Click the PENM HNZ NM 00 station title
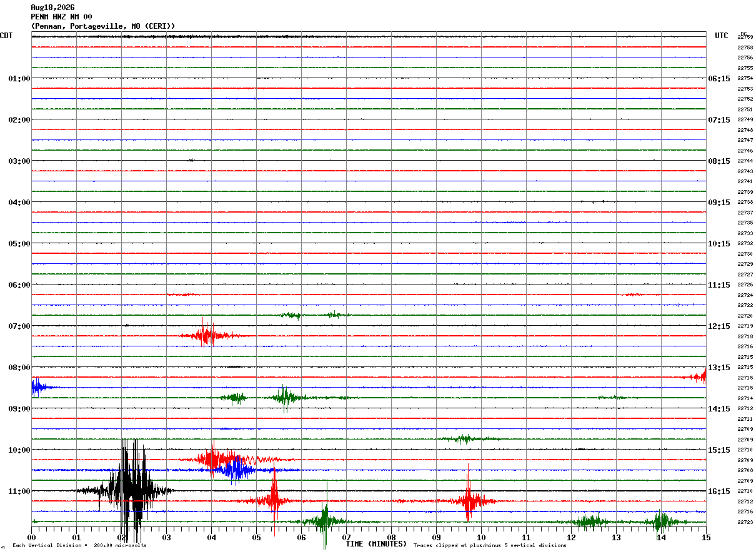This screenshot has width=756, height=554. [x=61, y=17]
